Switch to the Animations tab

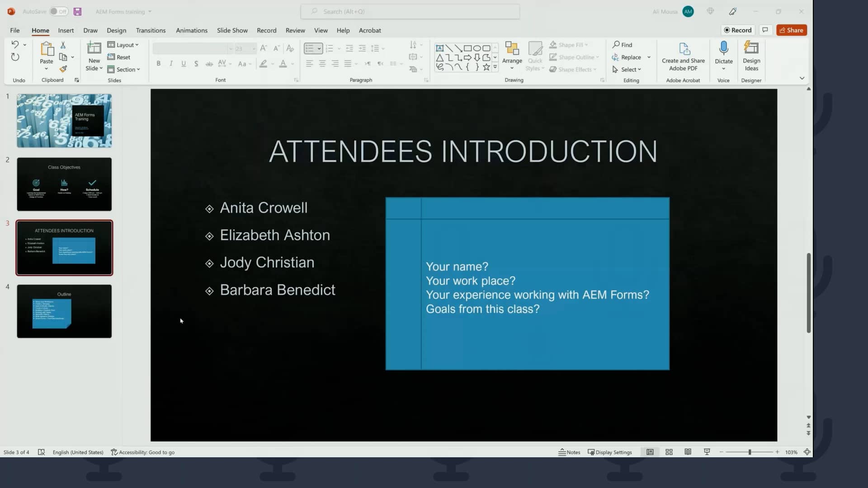pyautogui.click(x=191, y=30)
